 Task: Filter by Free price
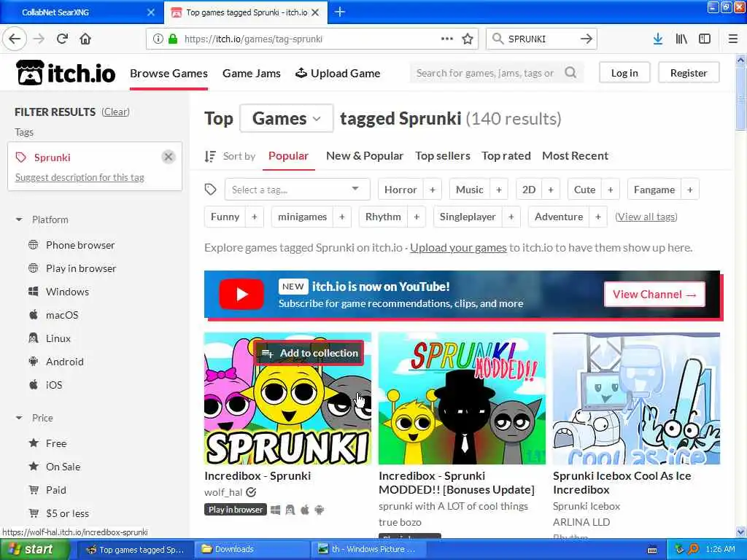coord(55,443)
